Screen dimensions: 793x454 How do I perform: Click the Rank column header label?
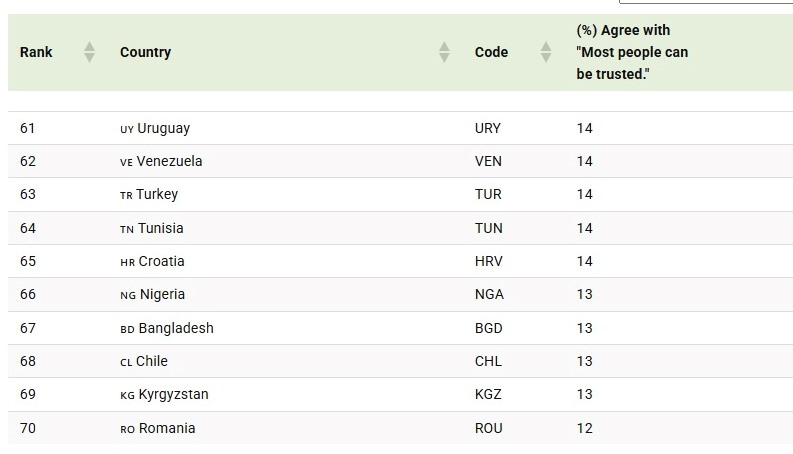[36, 52]
